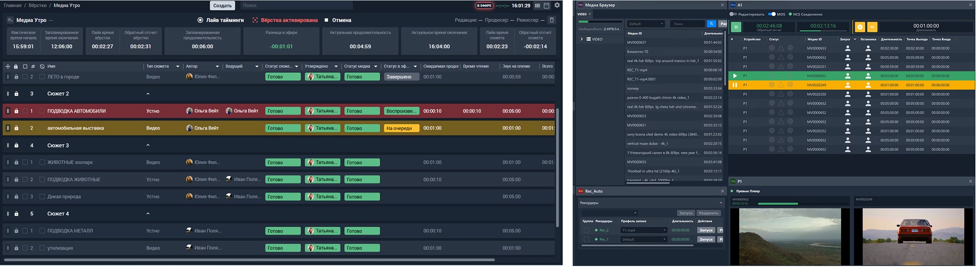This screenshot has width=980, height=267.
Task: Click play icon on green MV0000652 playlist row
Action: [x=735, y=76]
